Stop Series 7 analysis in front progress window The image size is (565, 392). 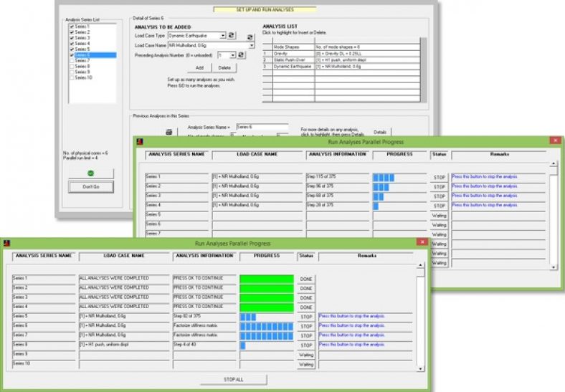pyautogui.click(x=306, y=336)
